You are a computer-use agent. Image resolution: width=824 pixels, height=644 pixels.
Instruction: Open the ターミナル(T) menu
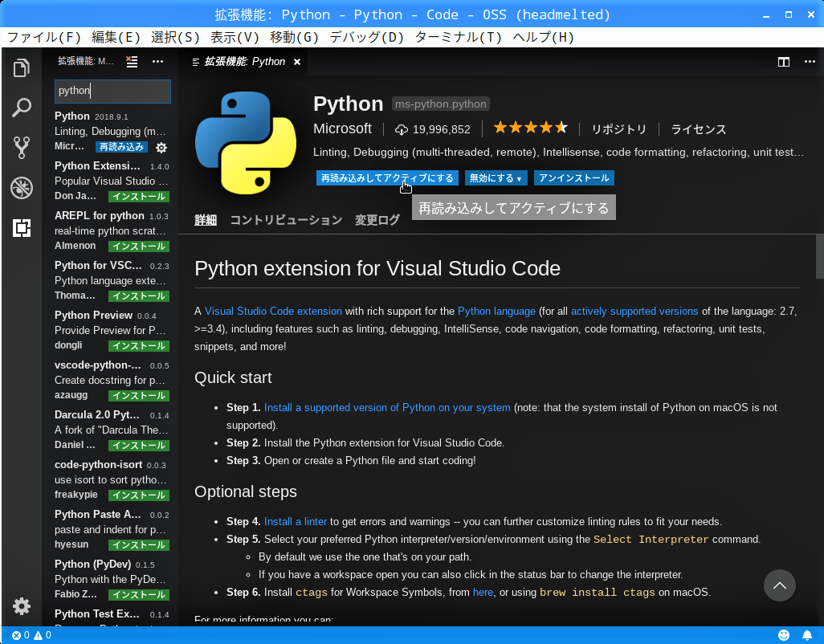point(459,37)
